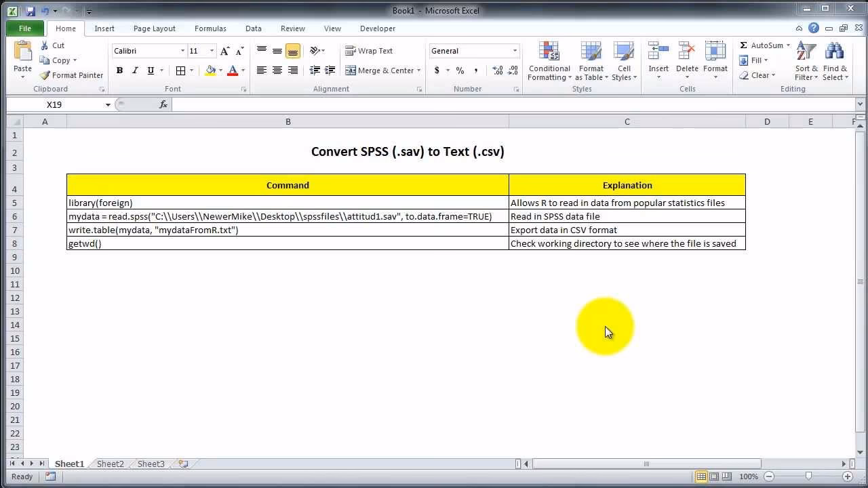Open Conditional Formatting options
This screenshot has height=488, width=868.
tap(549, 61)
